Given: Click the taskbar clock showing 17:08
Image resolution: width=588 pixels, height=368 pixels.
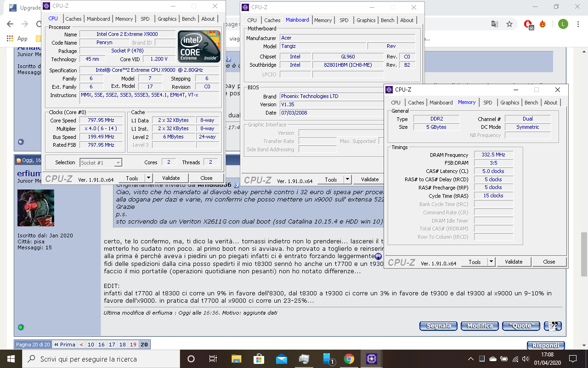Looking at the screenshot, I should pos(548,359).
